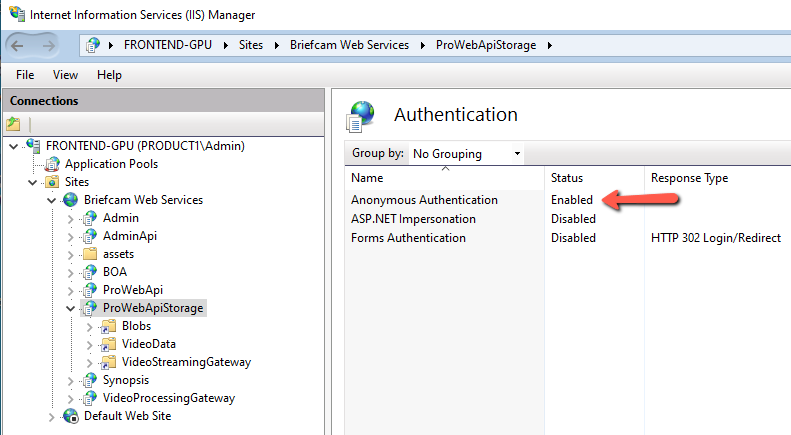The height and width of the screenshot is (435, 791).
Task: Click the Briefcam Web Services globe icon
Action: coord(71,200)
